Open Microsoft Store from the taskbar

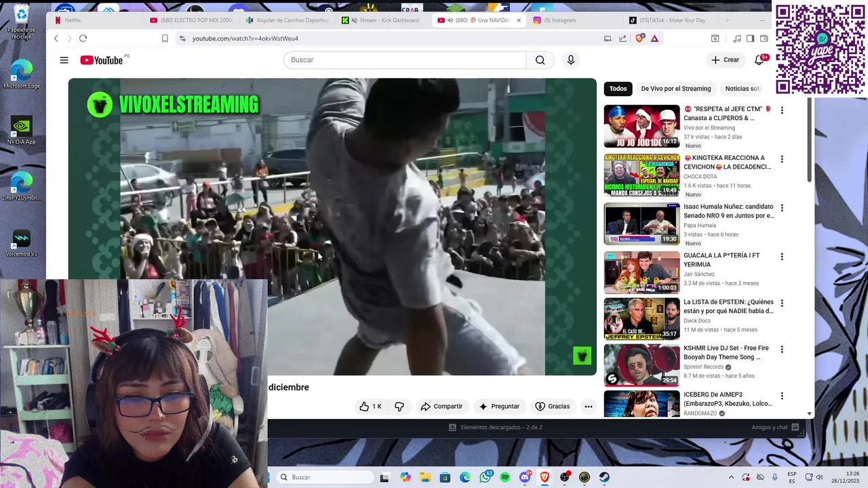(445, 477)
